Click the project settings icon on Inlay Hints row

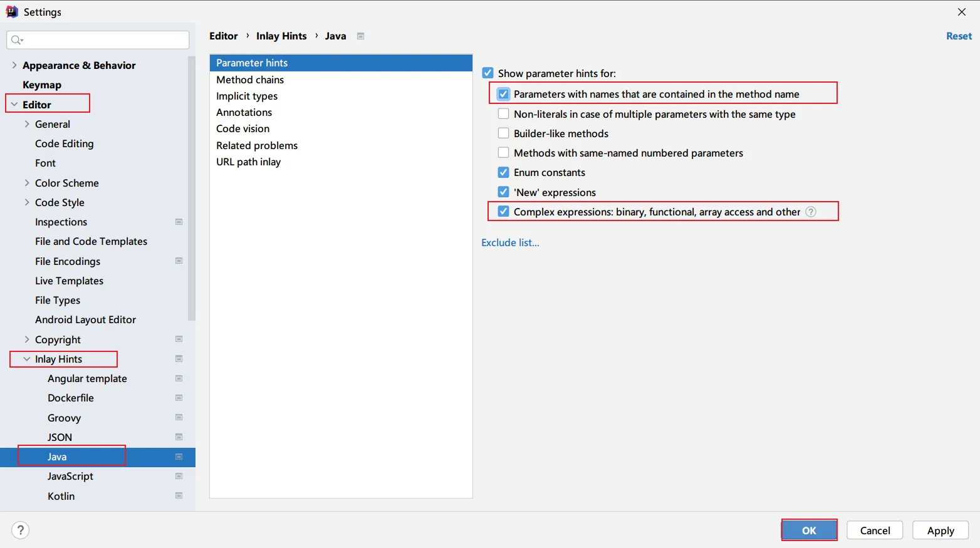coord(179,359)
